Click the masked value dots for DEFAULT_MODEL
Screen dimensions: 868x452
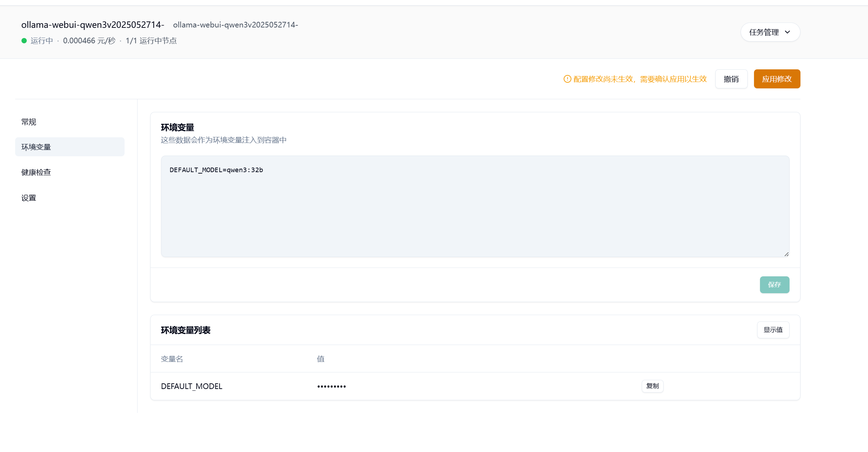(331, 387)
